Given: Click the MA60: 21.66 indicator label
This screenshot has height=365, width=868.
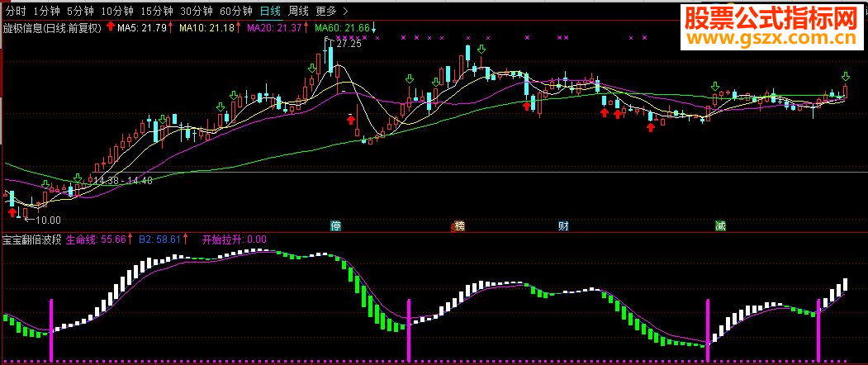Looking at the screenshot, I should tap(342, 27).
